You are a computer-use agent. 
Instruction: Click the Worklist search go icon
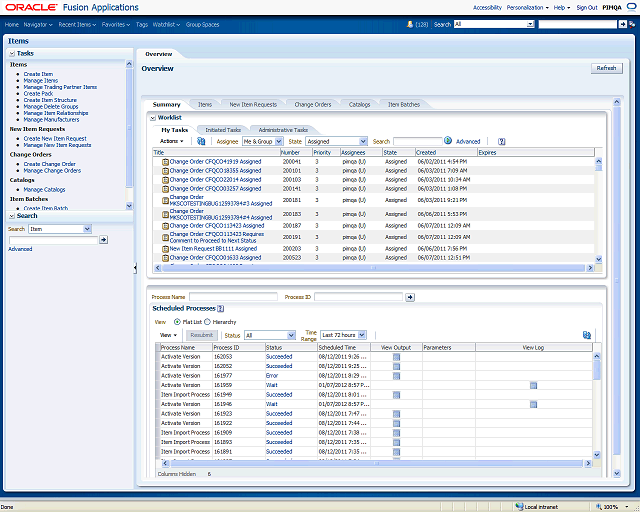coord(448,142)
